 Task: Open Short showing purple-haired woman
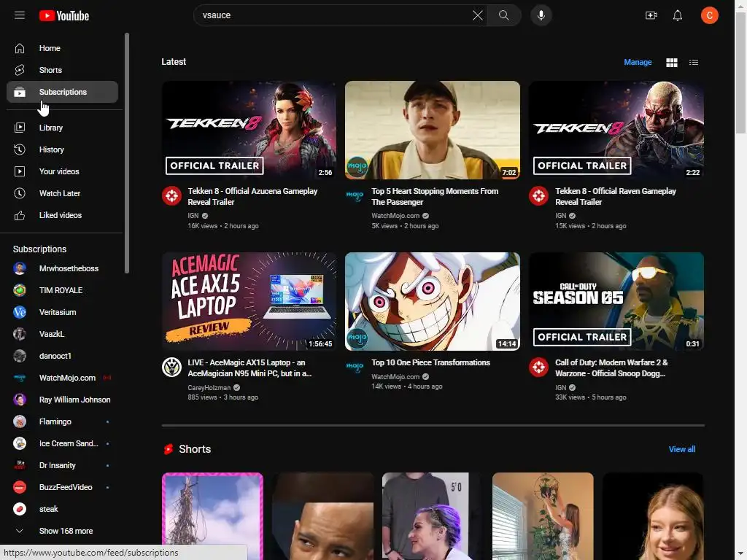click(x=433, y=516)
